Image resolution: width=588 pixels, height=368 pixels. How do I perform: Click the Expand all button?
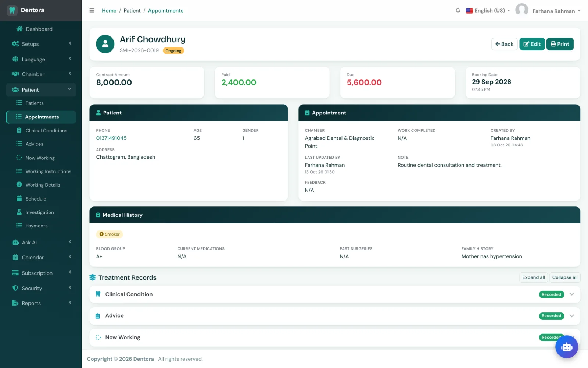[533, 277]
